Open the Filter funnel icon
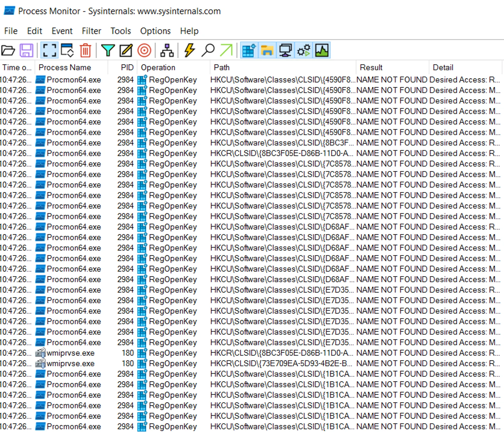The image size is (504, 432). [x=108, y=50]
